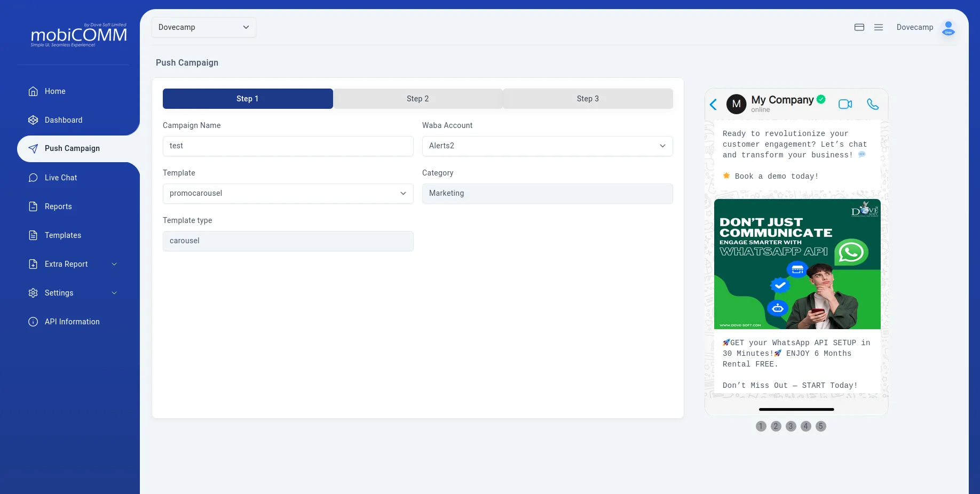Expand the Extra Report submenu chevron
This screenshot has width=980, height=494.
click(114, 264)
